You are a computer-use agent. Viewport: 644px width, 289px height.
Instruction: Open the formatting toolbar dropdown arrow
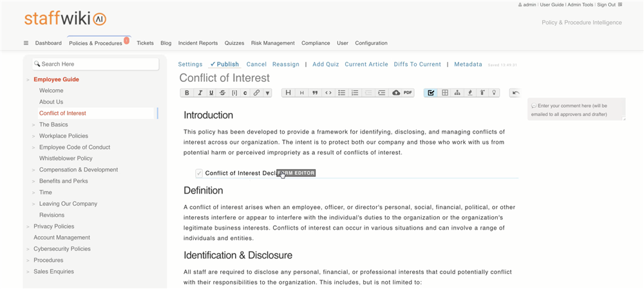pos(267,93)
